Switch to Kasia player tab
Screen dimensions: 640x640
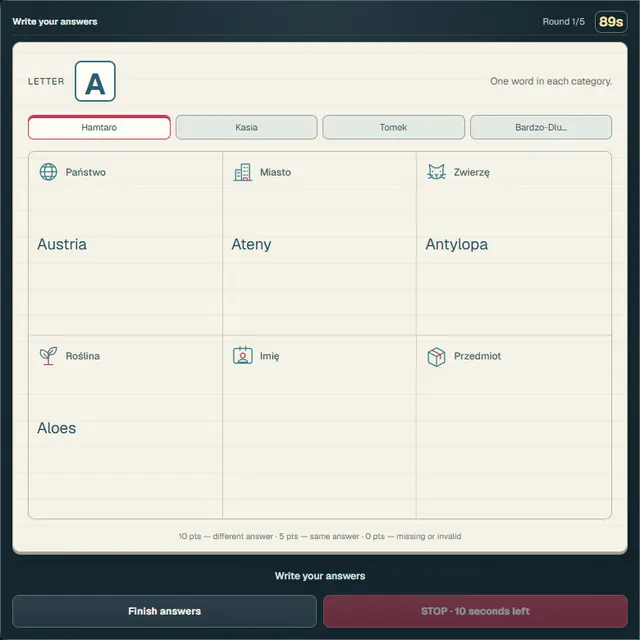247,127
